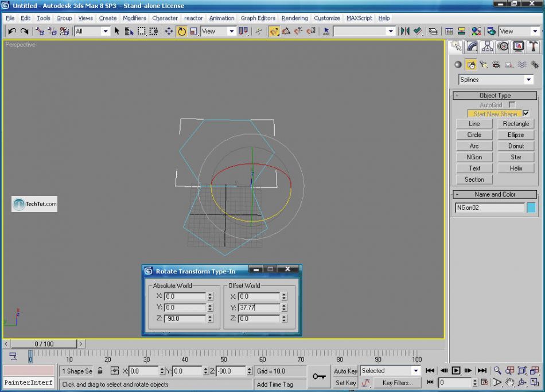Screen dimensions: 545x392
Task: Open the Splines category dropdown
Action: tap(496, 80)
